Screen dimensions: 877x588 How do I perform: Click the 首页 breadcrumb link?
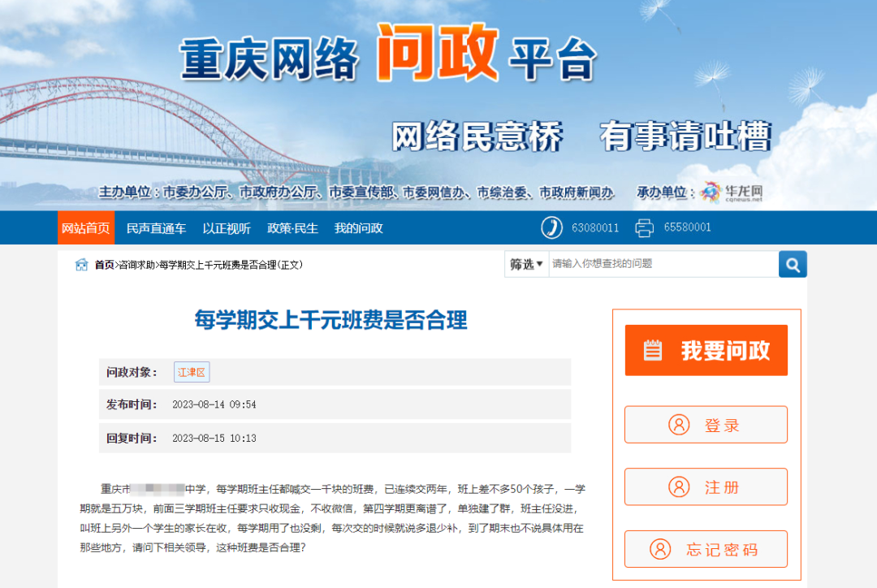coord(104,265)
